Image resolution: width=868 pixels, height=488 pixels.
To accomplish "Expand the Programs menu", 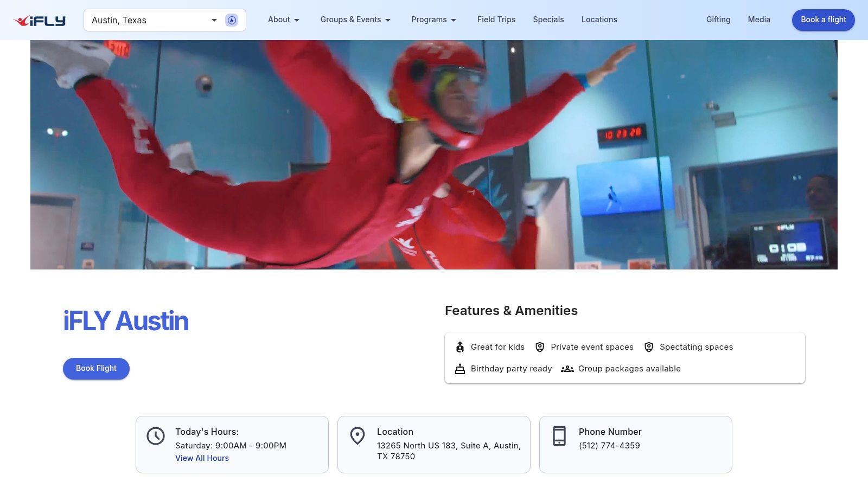I will click(x=434, y=20).
